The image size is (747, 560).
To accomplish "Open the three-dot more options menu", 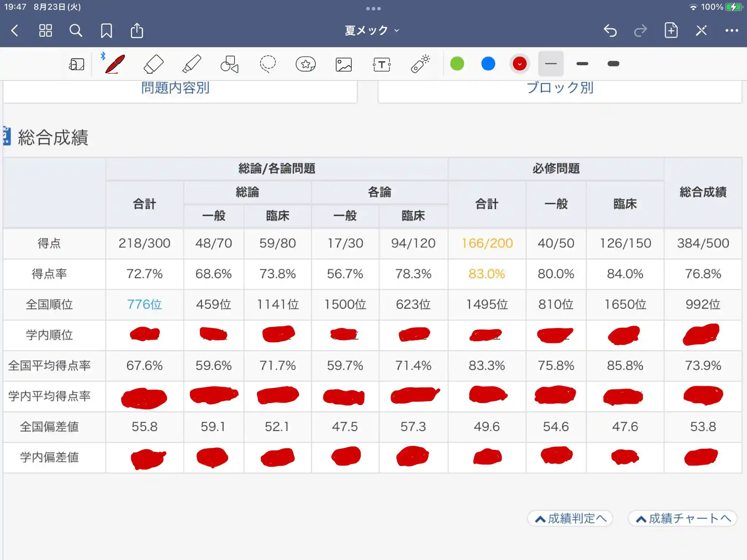I will 731,31.
